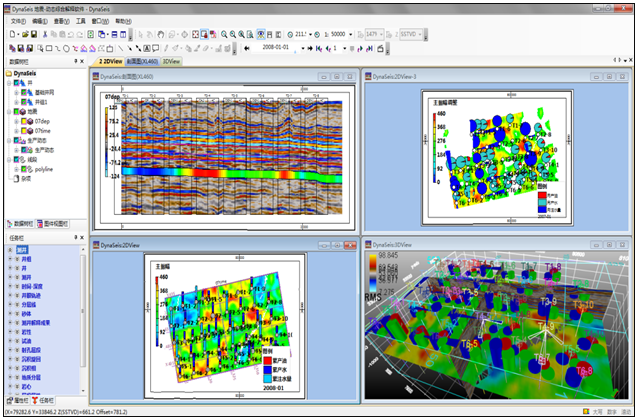
Task: Click the hand pan tool icon
Action: coord(162,33)
